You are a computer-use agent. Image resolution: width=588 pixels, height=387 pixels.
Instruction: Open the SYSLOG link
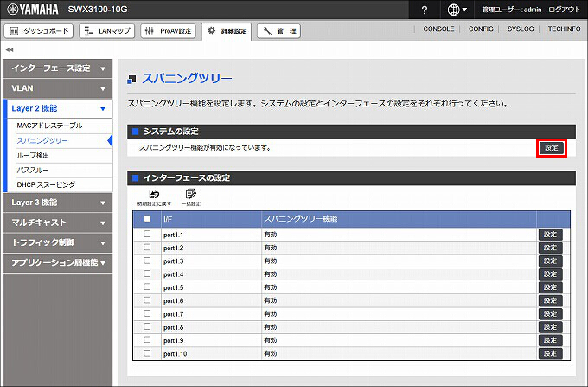click(x=518, y=29)
